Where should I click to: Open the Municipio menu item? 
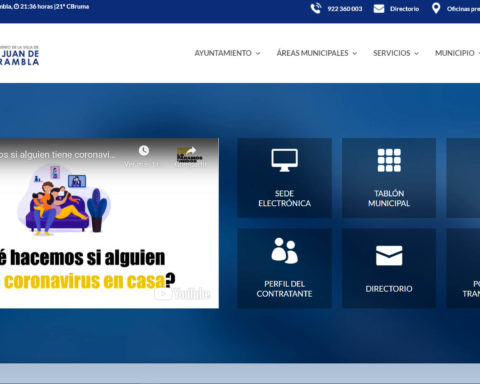(x=455, y=53)
